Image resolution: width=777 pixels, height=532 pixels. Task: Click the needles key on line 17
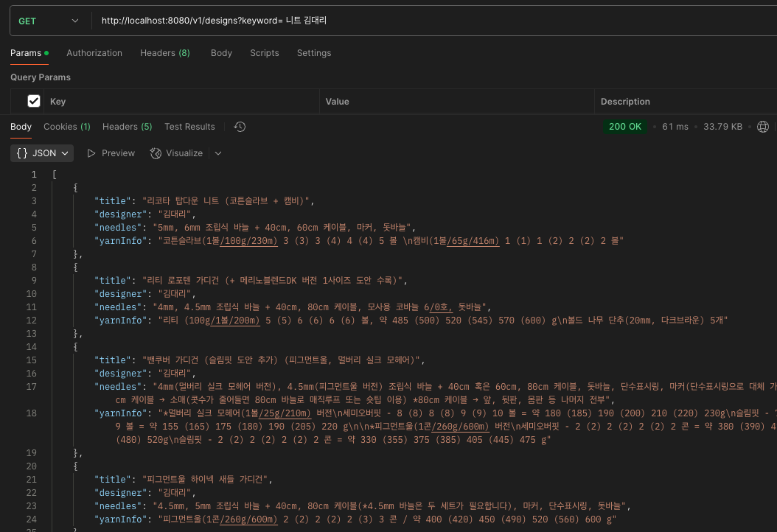pos(118,387)
